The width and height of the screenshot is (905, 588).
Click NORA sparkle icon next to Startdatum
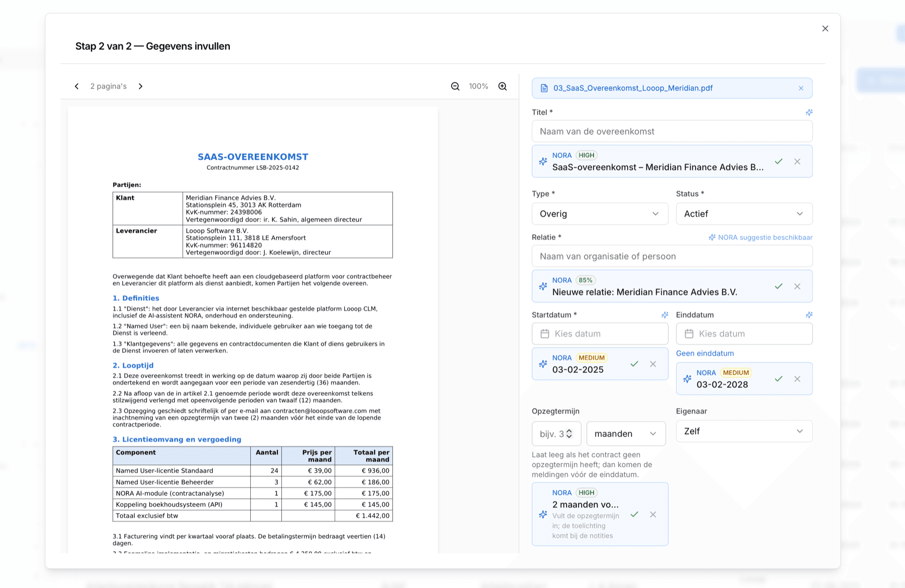[665, 315]
